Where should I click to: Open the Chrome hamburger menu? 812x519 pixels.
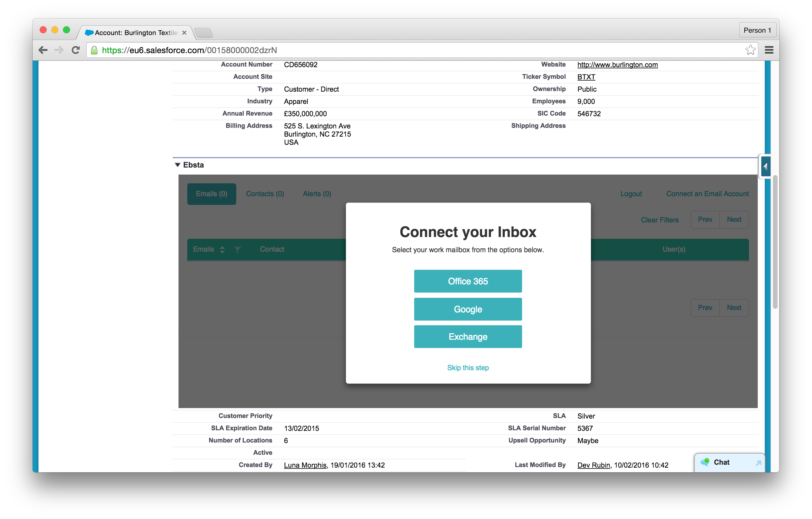(769, 50)
